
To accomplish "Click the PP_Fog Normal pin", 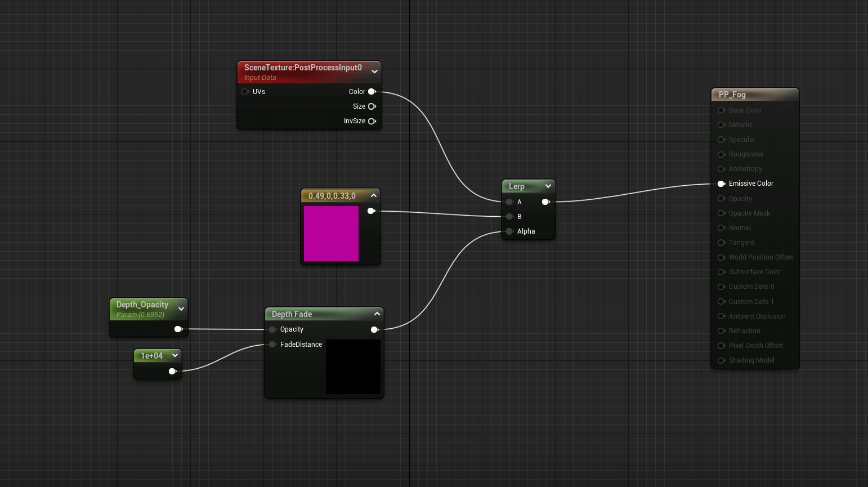I will tap(721, 228).
